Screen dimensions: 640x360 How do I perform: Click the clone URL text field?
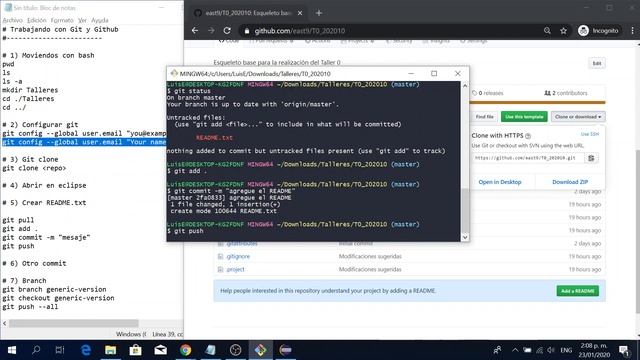(528, 158)
